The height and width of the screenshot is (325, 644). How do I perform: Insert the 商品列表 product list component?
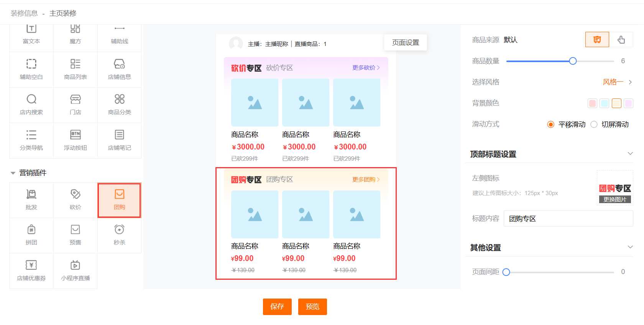[x=76, y=69]
